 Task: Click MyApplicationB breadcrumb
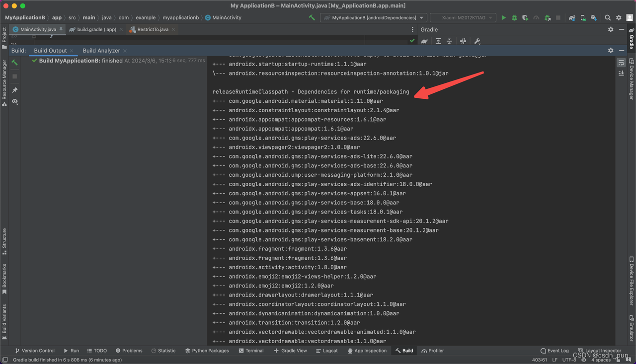pyautogui.click(x=26, y=17)
